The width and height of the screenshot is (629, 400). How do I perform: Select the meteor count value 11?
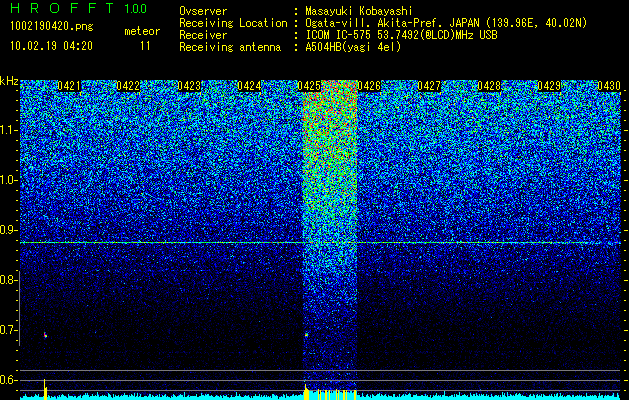click(x=145, y=46)
